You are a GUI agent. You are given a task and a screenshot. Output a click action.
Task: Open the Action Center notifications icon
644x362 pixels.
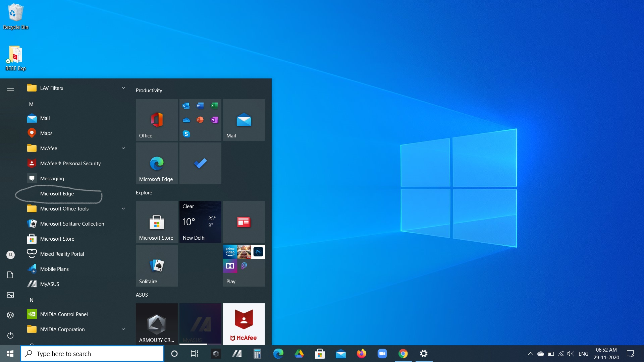tap(630, 354)
